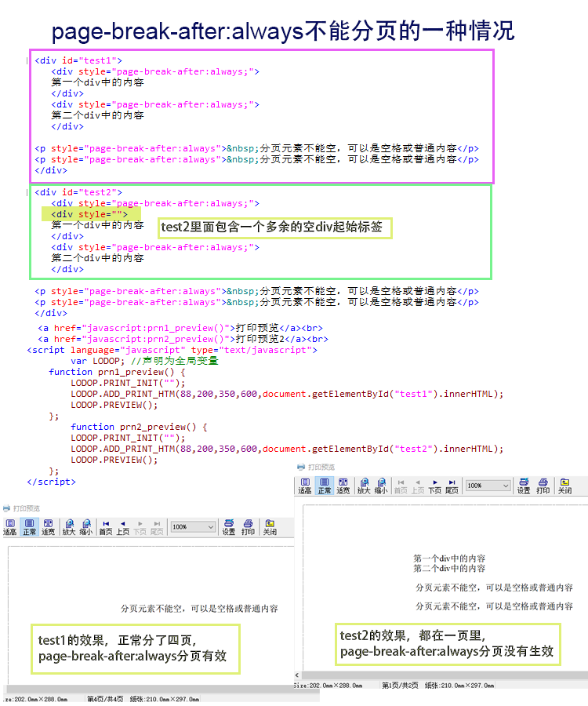Open 设置 settings in left preview toolbar
Viewport: 588px width, 706px height.
coord(228,526)
